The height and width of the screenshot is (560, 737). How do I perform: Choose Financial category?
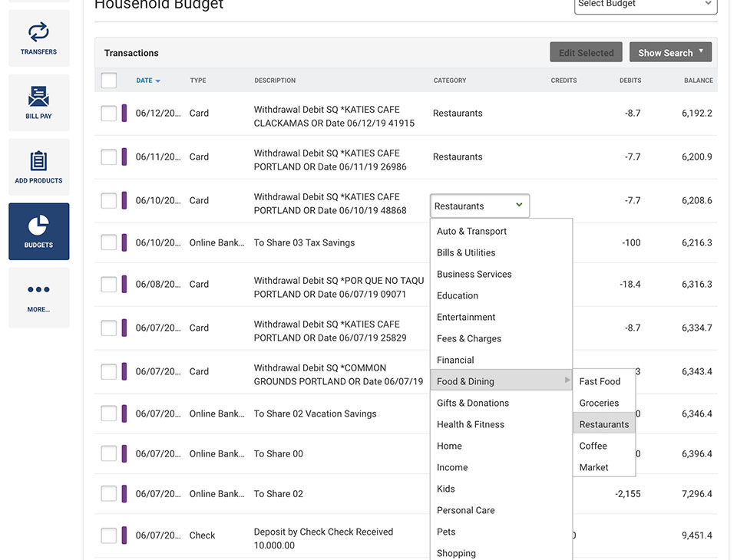[501, 361]
